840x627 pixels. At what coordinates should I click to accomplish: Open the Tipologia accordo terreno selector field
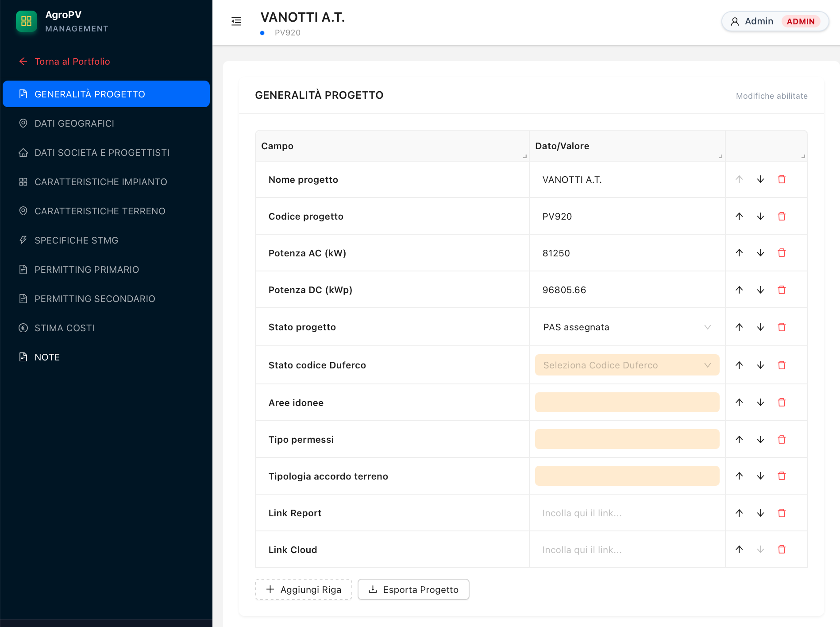coord(627,476)
